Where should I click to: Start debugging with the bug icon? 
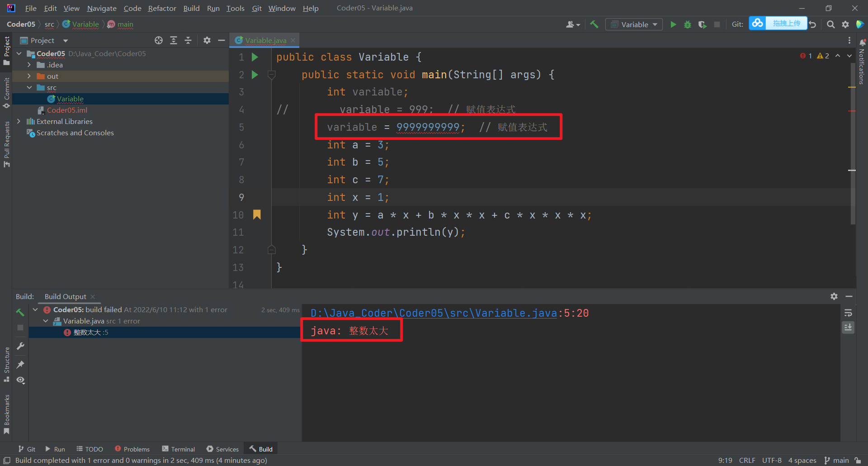[x=688, y=24]
